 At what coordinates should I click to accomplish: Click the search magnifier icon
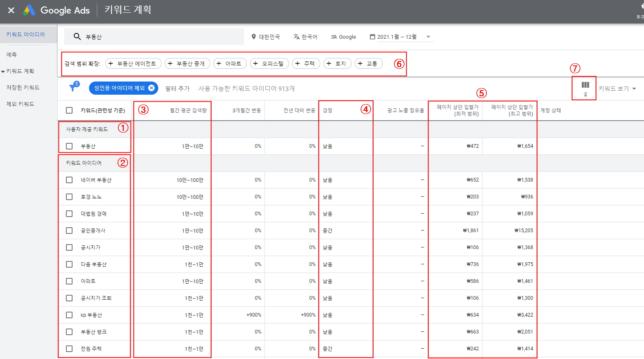77,37
